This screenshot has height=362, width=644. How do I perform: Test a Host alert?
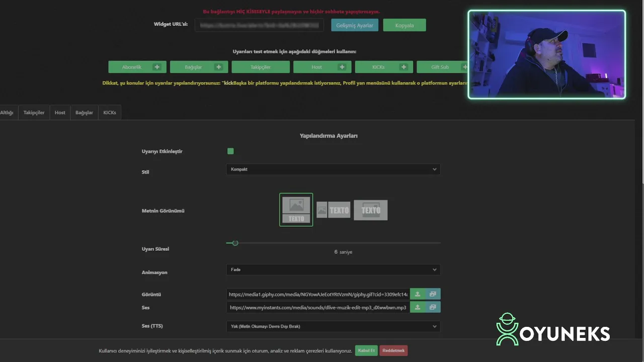tap(323, 67)
